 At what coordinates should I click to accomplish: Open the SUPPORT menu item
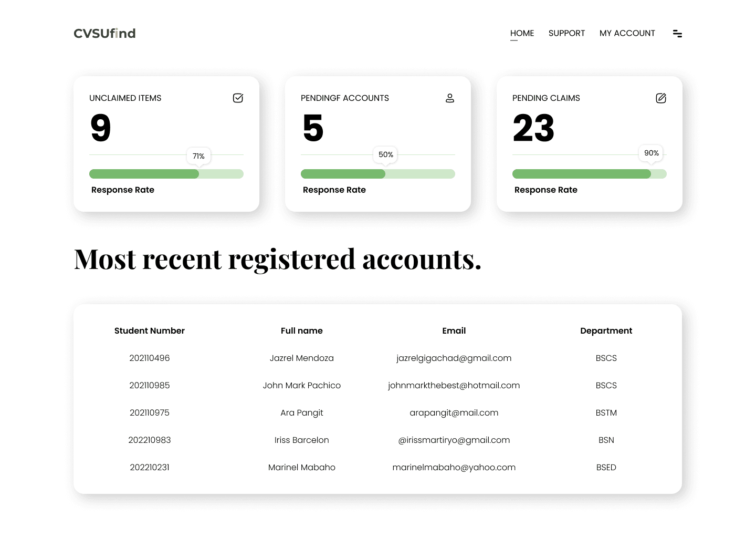566,33
